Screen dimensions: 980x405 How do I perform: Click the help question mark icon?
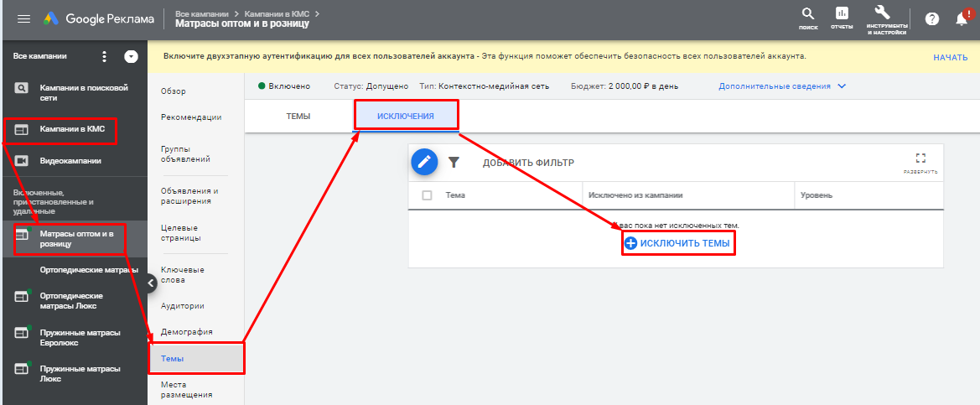coord(931,18)
